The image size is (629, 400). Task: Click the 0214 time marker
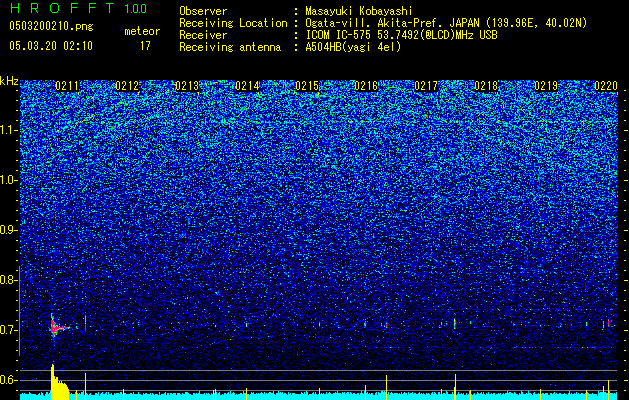tap(247, 86)
